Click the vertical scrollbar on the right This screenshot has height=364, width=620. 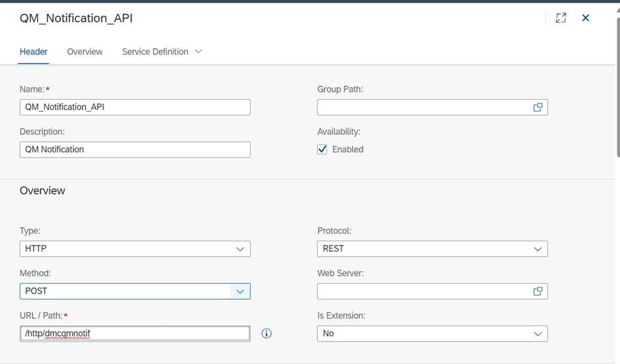click(x=617, y=87)
